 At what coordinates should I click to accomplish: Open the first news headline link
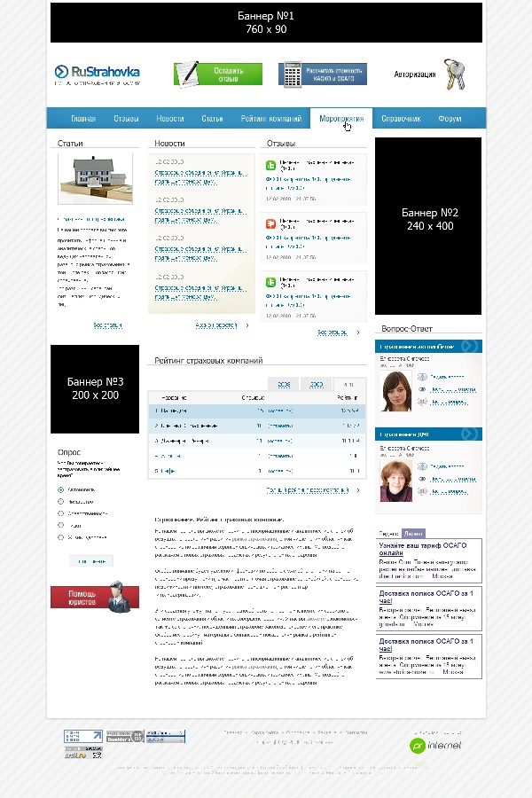200,177
